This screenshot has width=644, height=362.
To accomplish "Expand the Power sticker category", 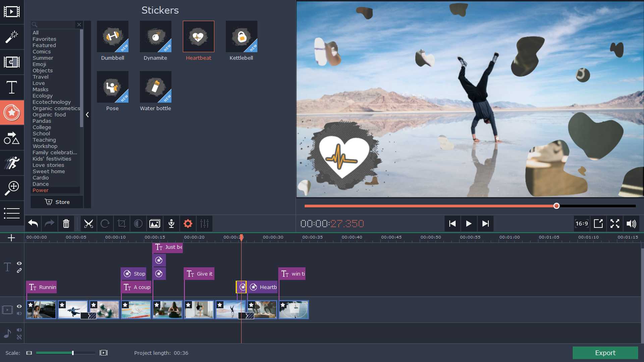I will click(x=40, y=190).
